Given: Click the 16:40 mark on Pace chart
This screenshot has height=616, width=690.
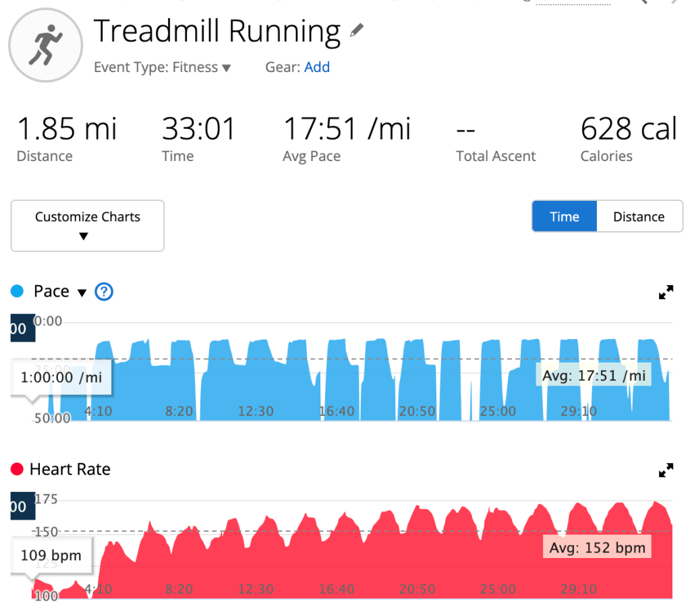Looking at the screenshot, I should pyautogui.click(x=337, y=411).
